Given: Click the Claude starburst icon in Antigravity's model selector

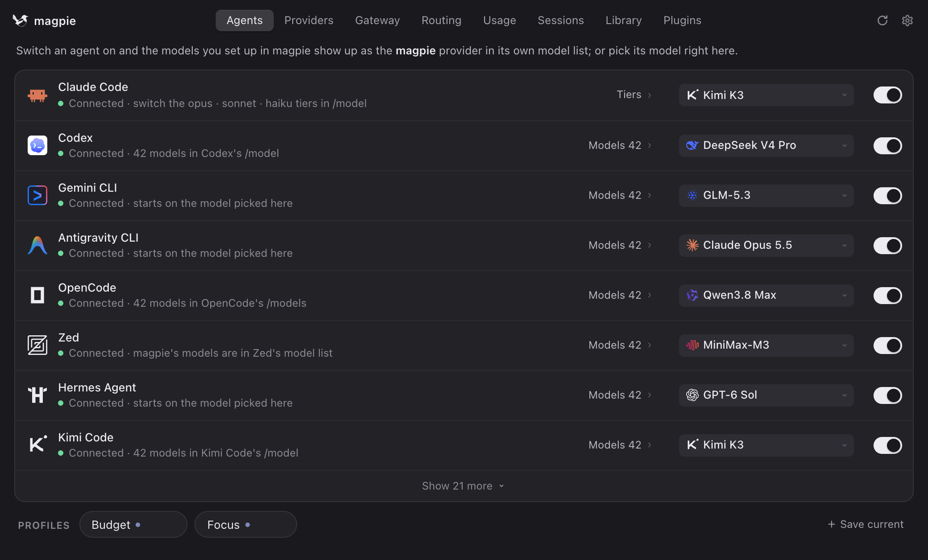Looking at the screenshot, I should [x=692, y=245].
